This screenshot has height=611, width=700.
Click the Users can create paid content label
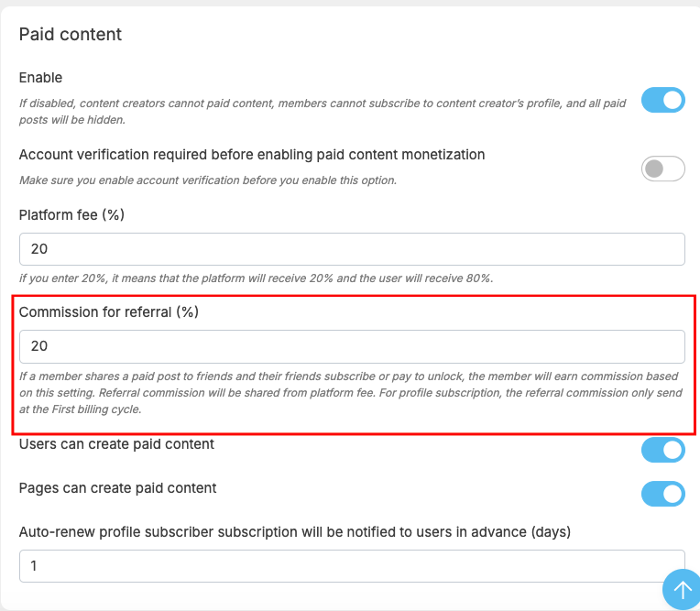pos(116,444)
